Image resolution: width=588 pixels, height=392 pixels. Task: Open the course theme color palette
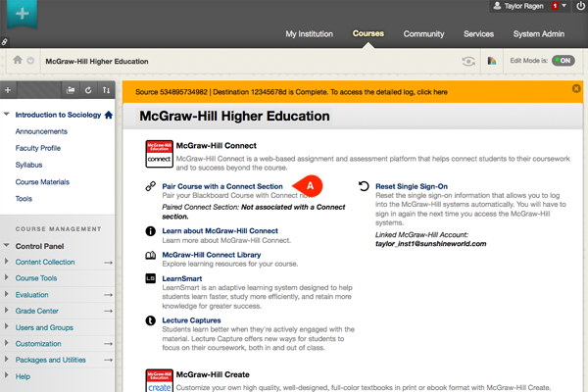pyautogui.click(x=490, y=60)
